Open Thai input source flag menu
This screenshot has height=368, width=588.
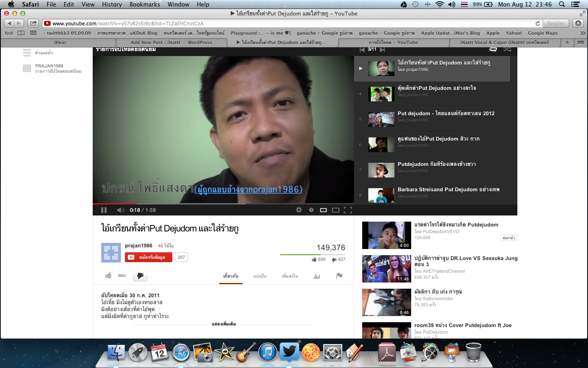464,4
